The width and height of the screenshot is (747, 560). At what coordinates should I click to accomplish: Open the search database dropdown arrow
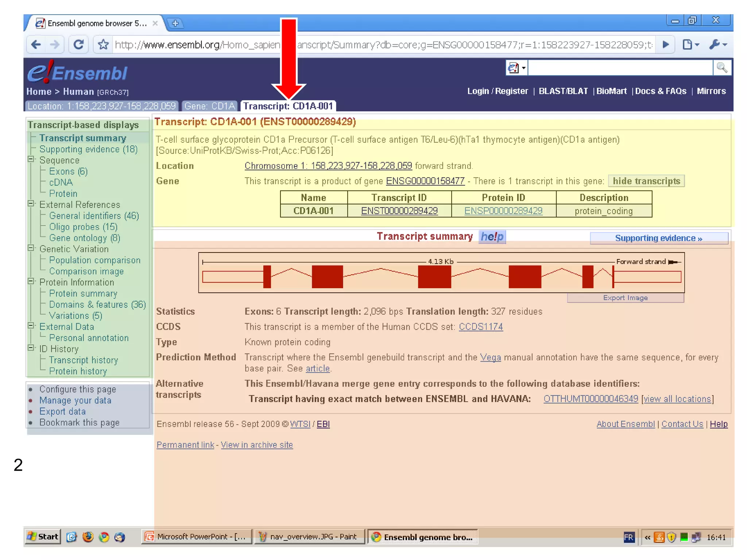[524, 68]
